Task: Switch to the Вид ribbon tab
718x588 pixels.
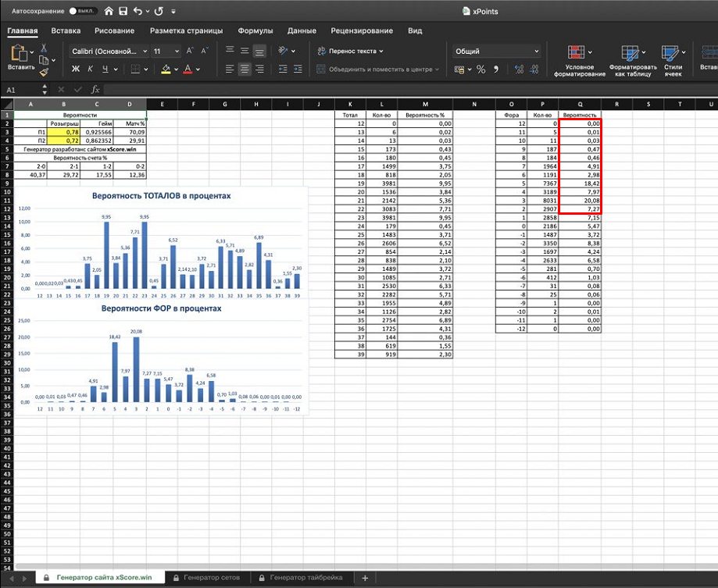Action: point(415,30)
